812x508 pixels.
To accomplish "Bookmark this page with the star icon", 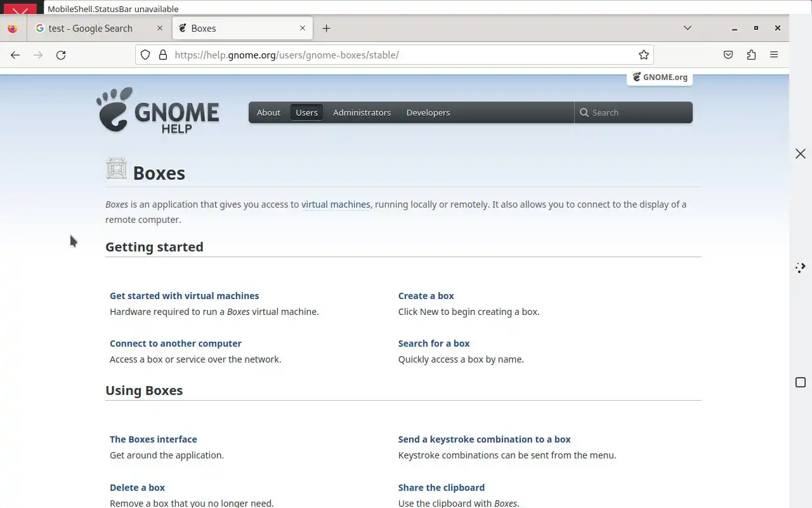I will coord(643,55).
